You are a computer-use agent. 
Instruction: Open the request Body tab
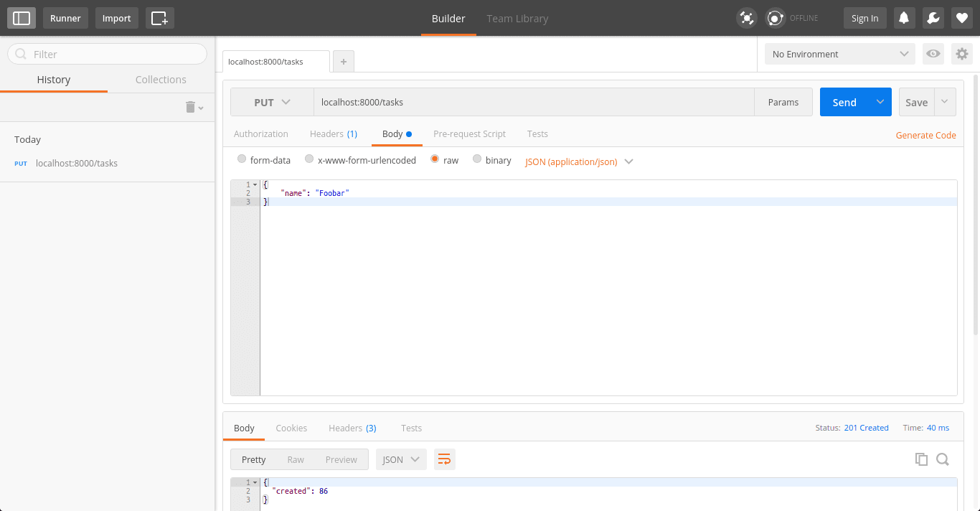point(397,134)
